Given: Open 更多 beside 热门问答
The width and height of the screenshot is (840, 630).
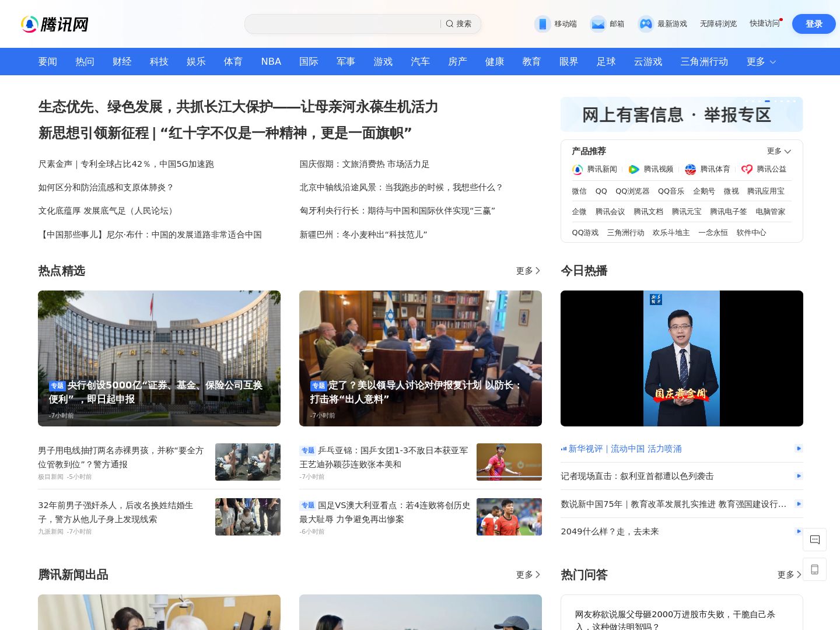Looking at the screenshot, I should click(x=790, y=575).
